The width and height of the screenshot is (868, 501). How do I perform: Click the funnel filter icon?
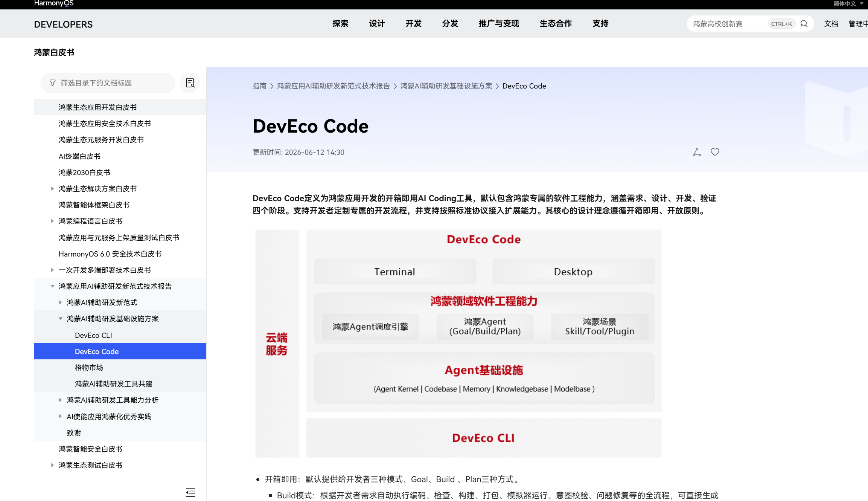click(x=53, y=83)
